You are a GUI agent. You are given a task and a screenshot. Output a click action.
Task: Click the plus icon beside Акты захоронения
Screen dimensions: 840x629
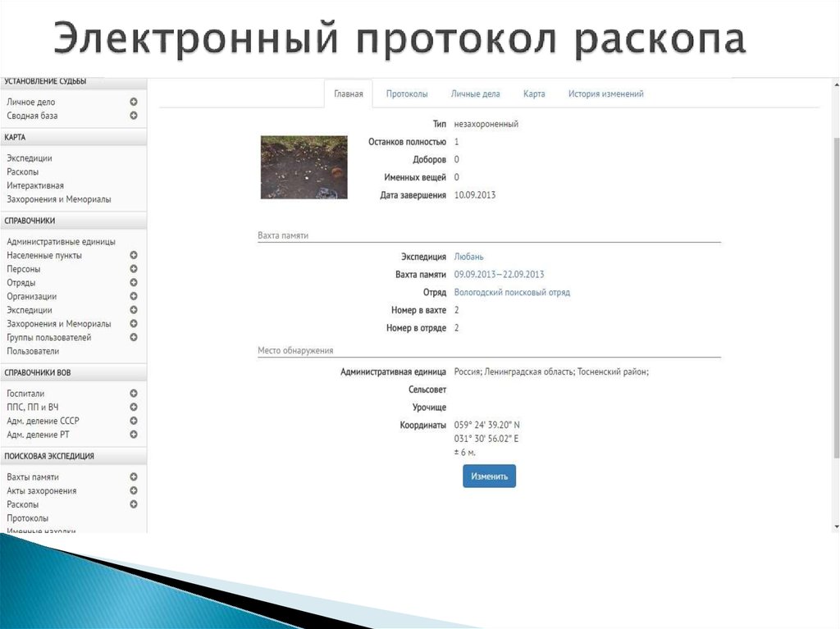pos(133,490)
